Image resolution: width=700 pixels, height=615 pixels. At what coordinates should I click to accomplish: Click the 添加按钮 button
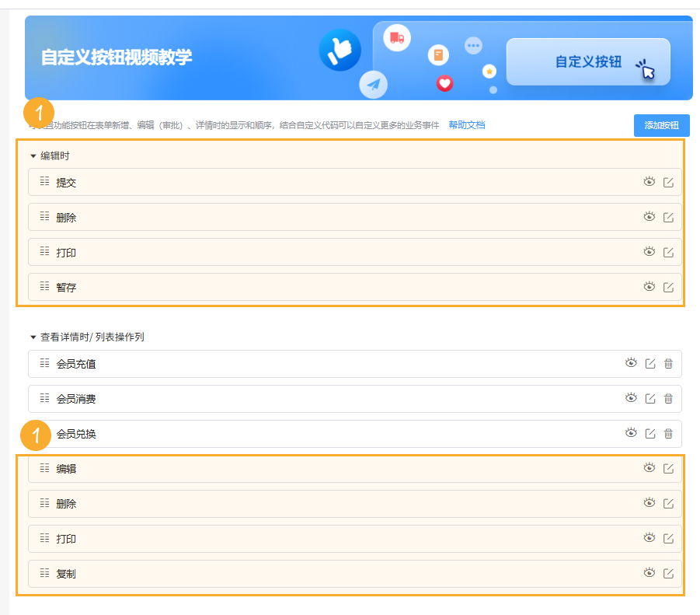click(x=661, y=124)
